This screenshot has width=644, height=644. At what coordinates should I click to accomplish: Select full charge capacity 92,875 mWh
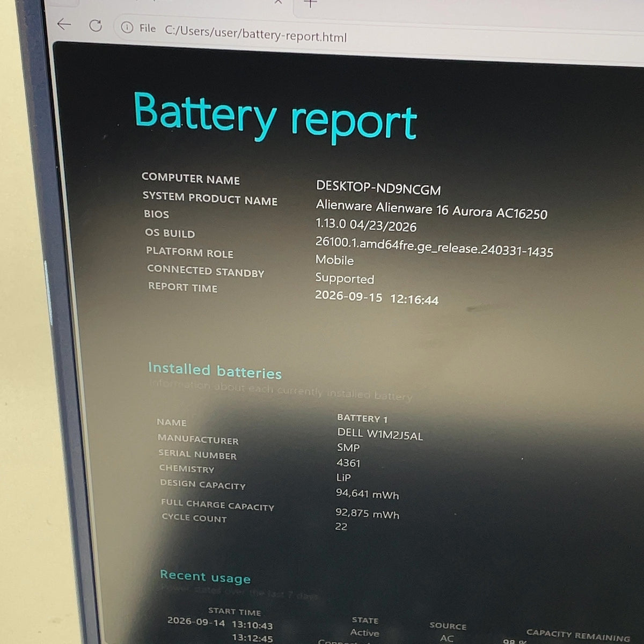[x=367, y=514]
